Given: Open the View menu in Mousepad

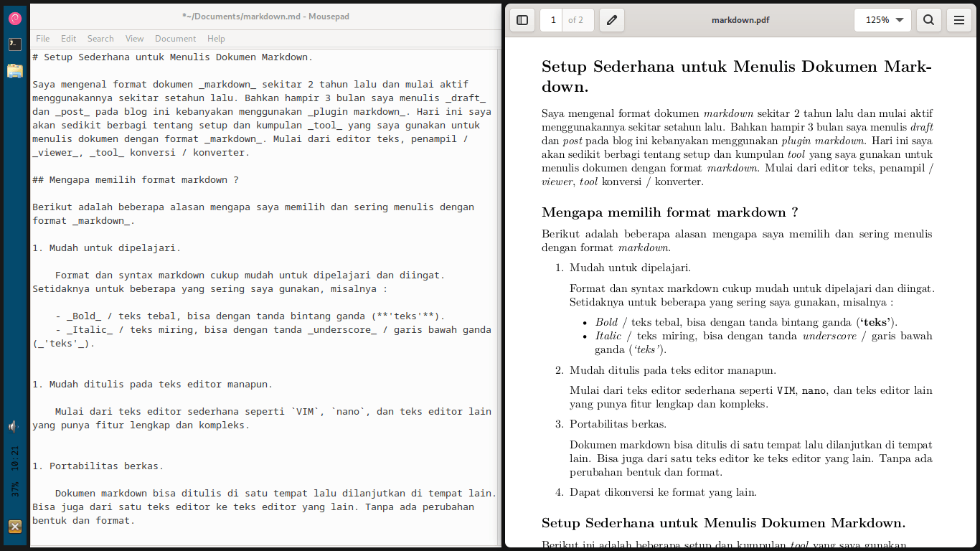Looking at the screenshot, I should pyautogui.click(x=135, y=39).
